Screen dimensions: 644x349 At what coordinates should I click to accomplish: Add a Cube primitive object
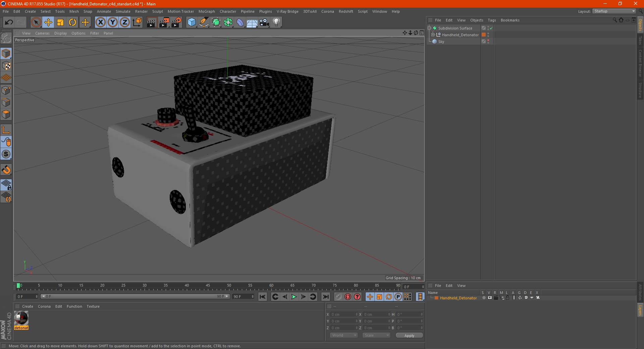192,22
